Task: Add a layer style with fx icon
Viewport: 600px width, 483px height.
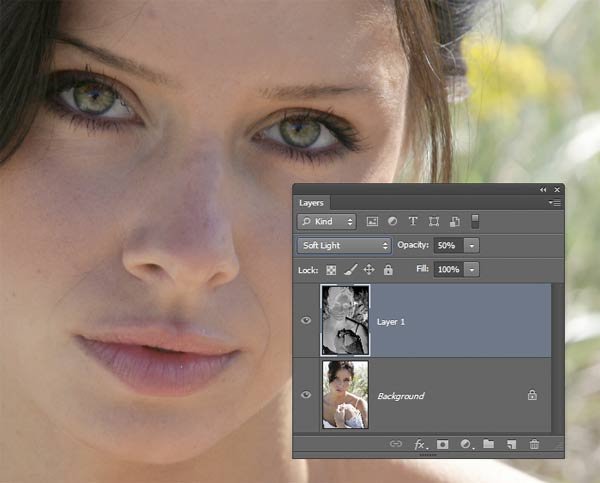Action: (420, 444)
